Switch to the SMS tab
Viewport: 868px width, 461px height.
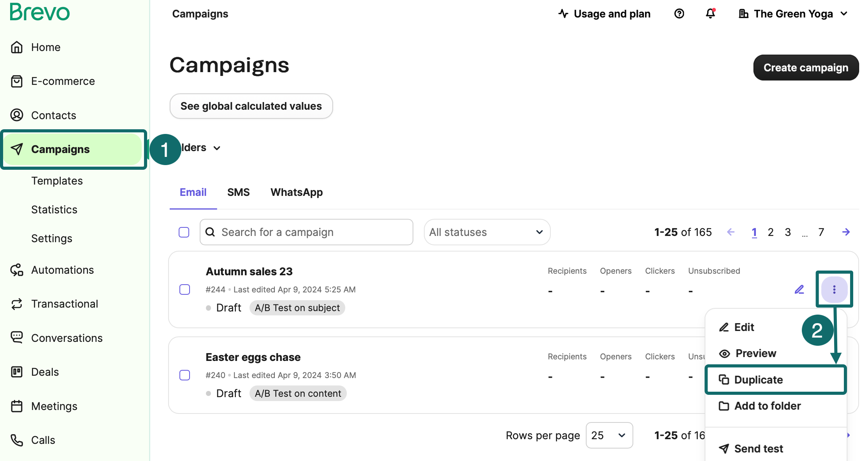(238, 192)
